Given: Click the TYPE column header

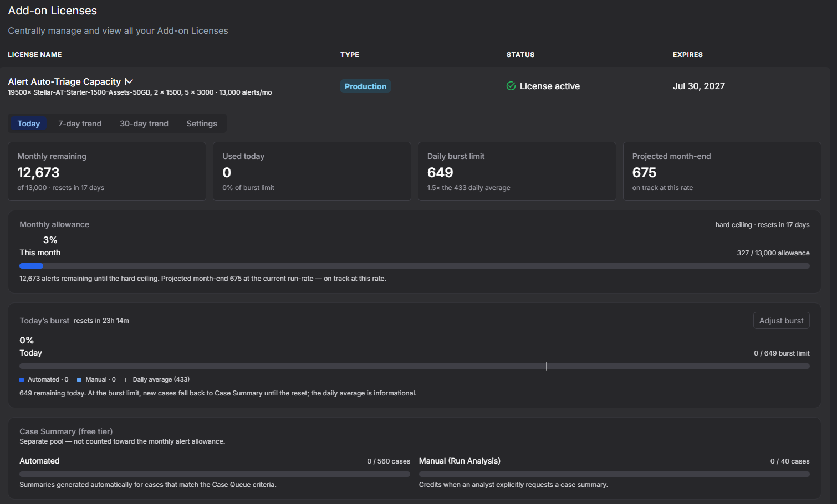Looking at the screenshot, I should coord(350,55).
